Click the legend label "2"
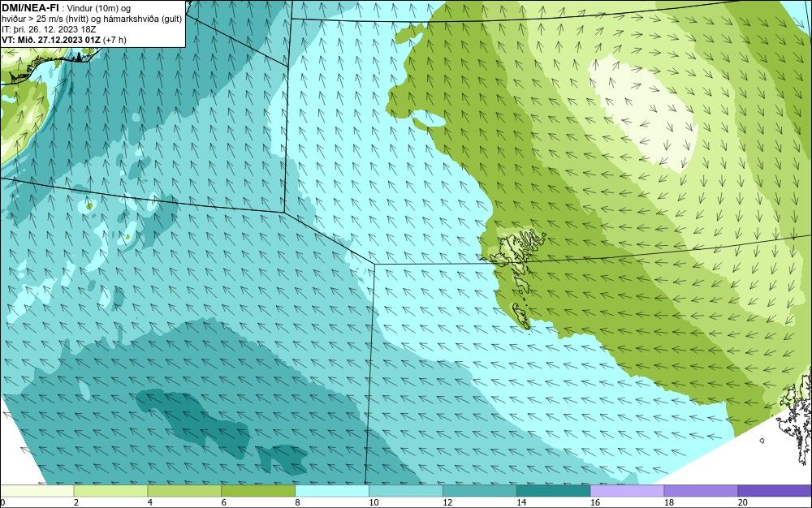 (x=76, y=502)
